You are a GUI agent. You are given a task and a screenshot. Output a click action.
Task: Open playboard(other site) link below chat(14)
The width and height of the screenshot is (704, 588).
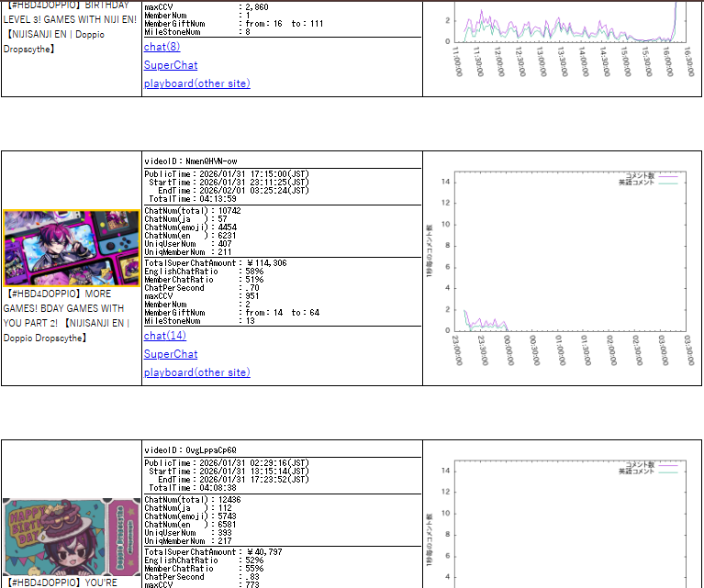pyautogui.click(x=196, y=372)
